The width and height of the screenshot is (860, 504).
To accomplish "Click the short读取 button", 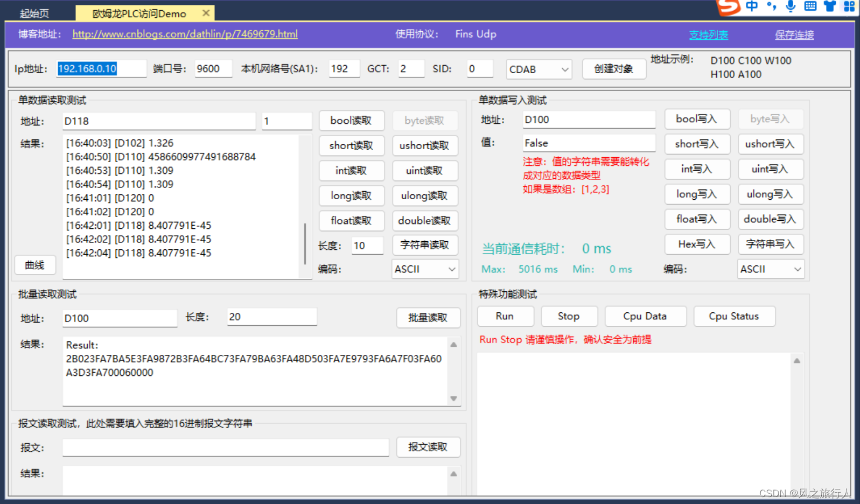I will click(x=351, y=145).
